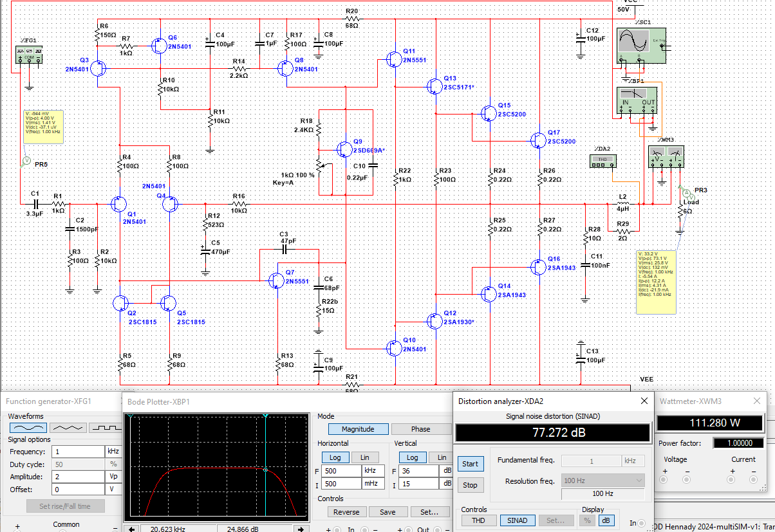The image size is (775, 532).
Task: Select driver transistor Q12 2SA1930
Action: coord(434,320)
